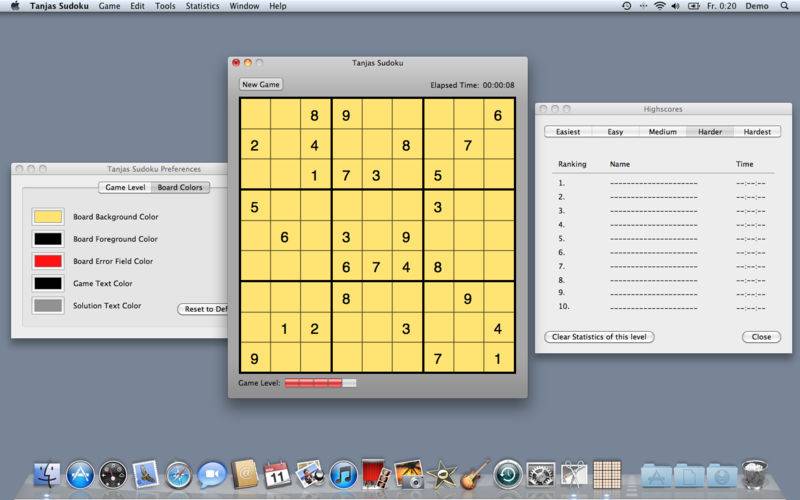Click the Name column header in Highscores

tap(619, 164)
